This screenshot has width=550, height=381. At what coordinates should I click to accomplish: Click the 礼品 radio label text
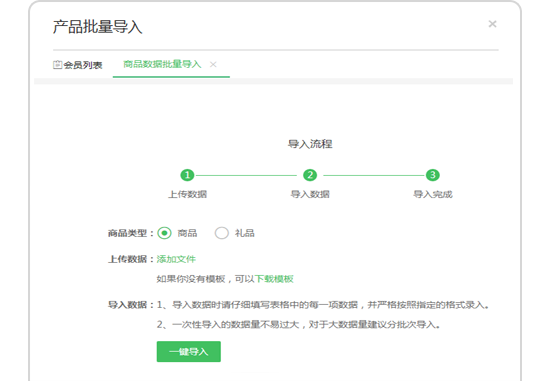[245, 233]
